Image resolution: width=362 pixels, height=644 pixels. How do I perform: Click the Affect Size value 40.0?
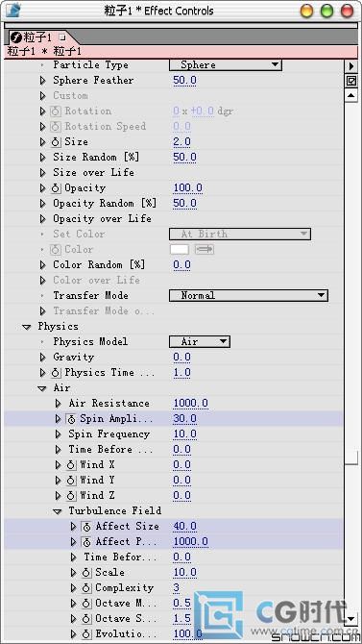coord(184,527)
